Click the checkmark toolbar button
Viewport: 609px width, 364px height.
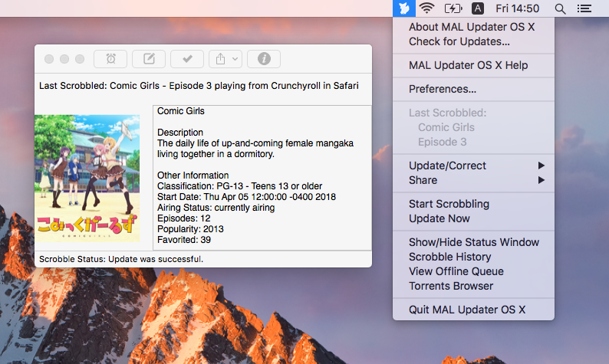[187, 59]
